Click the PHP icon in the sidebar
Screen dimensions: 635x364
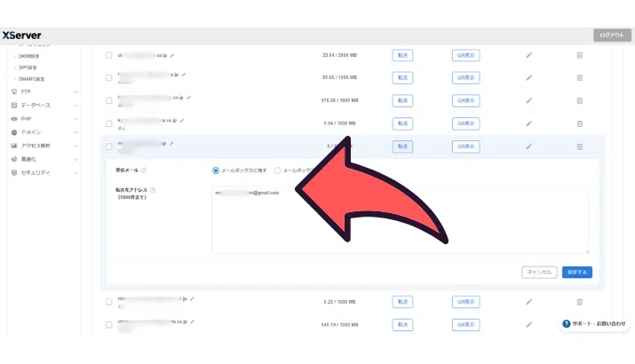coord(14,119)
